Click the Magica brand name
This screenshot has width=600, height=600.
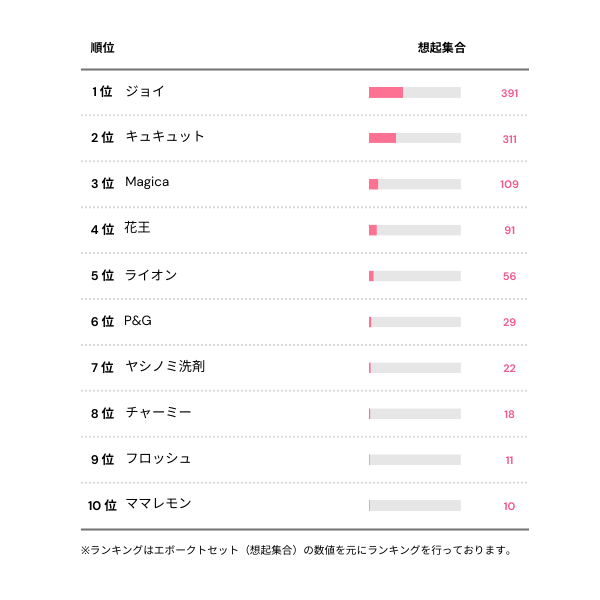pyautogui.click(x=147, y=182)
